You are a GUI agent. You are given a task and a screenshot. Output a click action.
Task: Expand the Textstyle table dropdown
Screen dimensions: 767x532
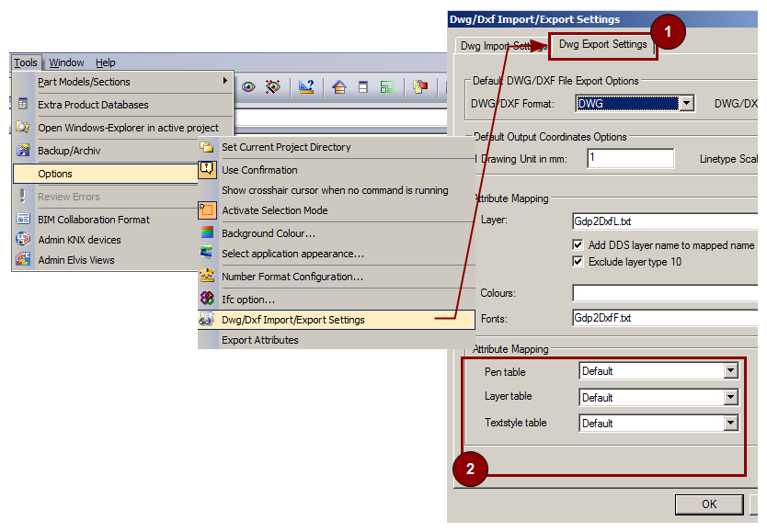(x=731, y=424)
